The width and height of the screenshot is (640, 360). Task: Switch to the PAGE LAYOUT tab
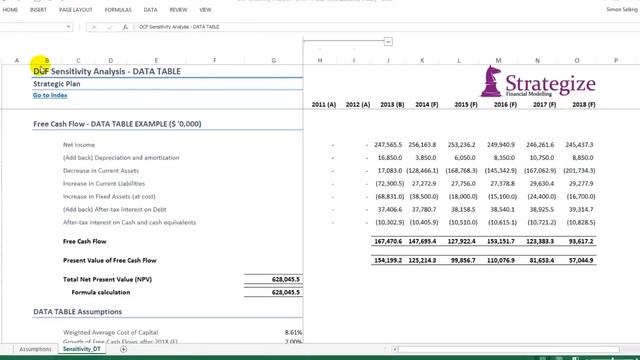[76, 9]
